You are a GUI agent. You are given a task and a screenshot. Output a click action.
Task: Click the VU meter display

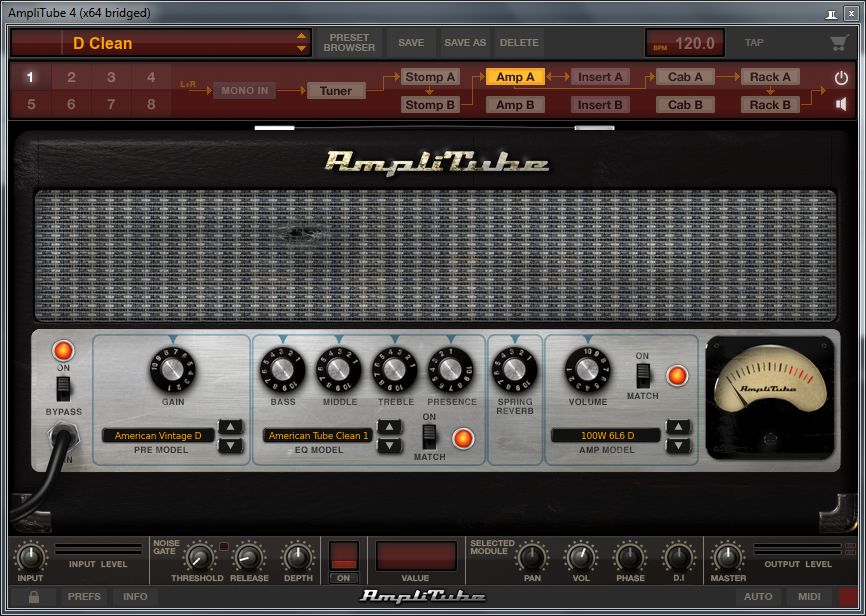tap(770, 397)
